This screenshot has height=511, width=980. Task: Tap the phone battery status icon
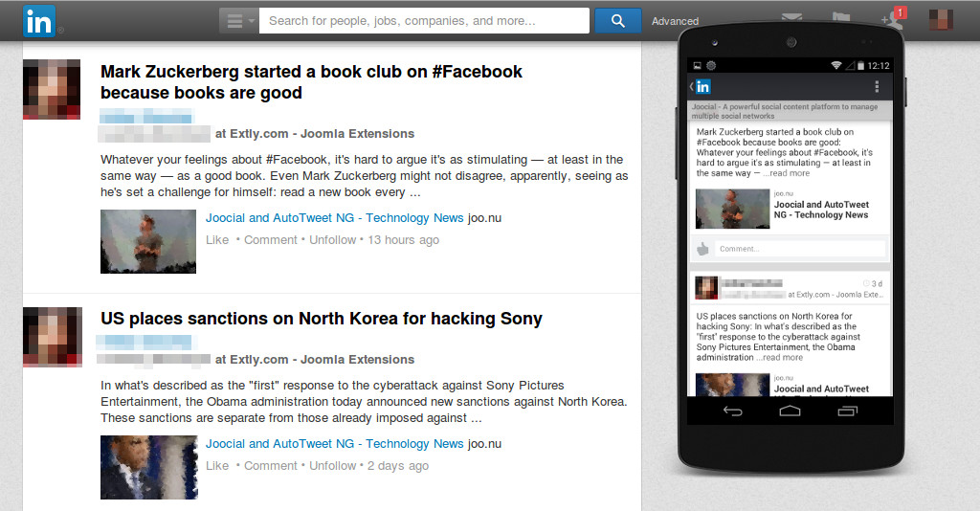[x=860, y=66]
